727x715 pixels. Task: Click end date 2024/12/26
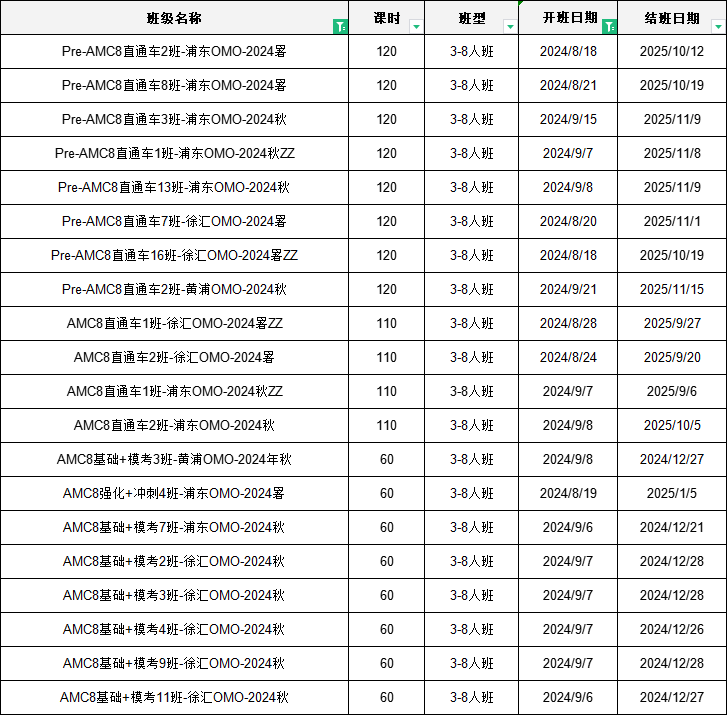pyautogui.click(x=672, y=630)
